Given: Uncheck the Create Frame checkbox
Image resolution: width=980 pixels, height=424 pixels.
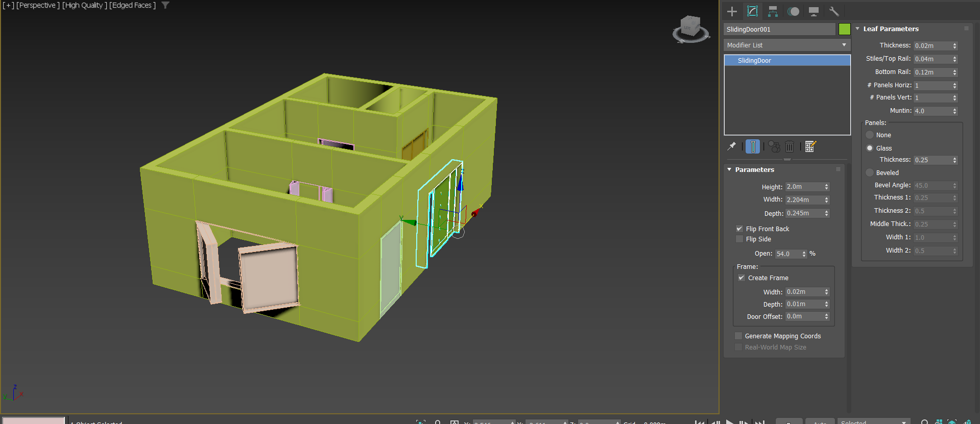Looking at the screenshot, I should [x=742, y=278].
